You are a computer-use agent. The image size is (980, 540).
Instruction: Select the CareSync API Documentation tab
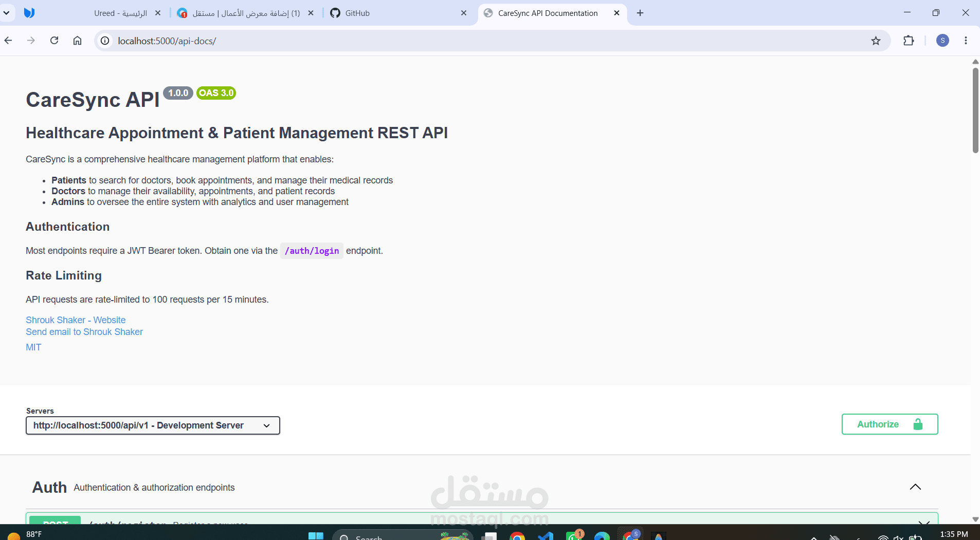click(548, 13)
